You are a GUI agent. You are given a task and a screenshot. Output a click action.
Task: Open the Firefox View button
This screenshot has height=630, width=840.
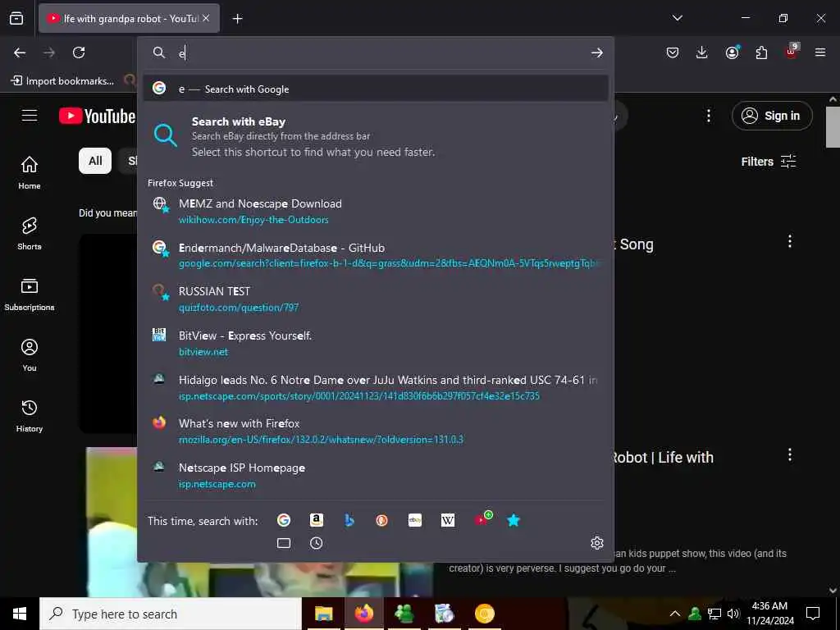click(x=16, y=18)
